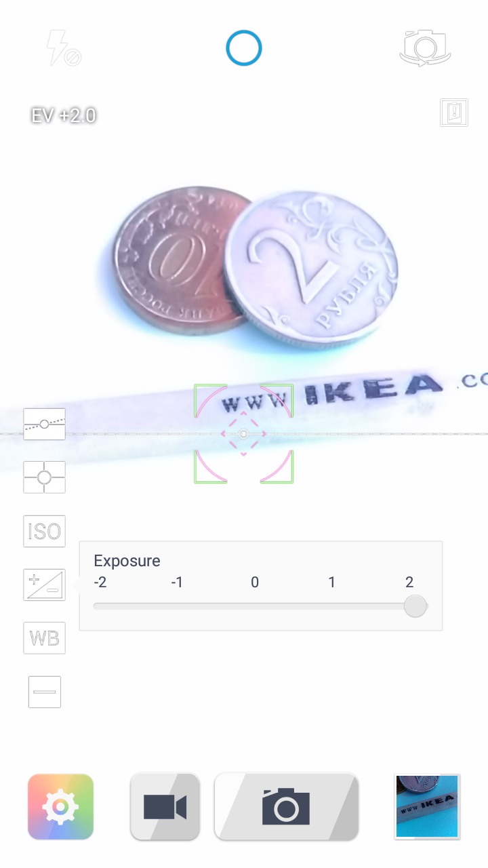Take a photo with the shutter button
488x868 pixels.
pyautogui.click(x=286, y=807)
